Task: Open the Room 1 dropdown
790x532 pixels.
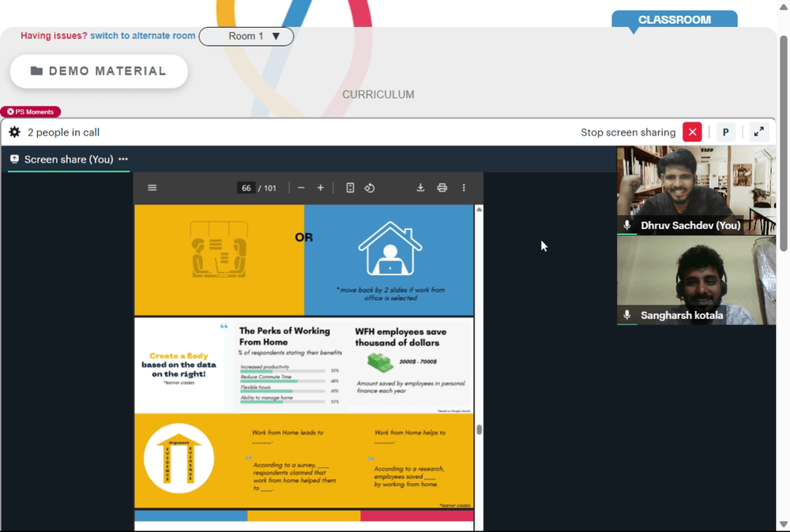Action: pyautogui.click(x=246, y=36)
